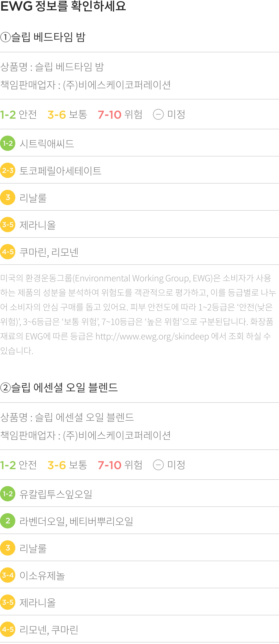This screenshot has width=279, height=644.
Task: Click the green 1-2 badge beside 유칼립투스잎오일
Action: 8,494
